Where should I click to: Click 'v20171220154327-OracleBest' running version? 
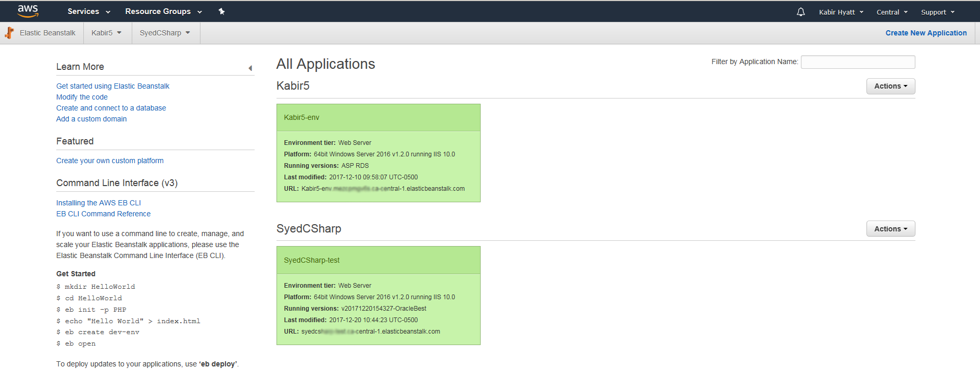click(x=384, y=309)
